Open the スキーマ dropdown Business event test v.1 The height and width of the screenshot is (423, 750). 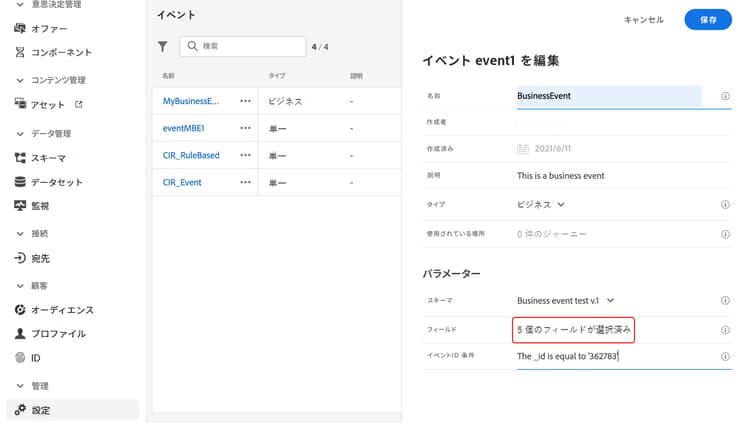click(565, 301)
